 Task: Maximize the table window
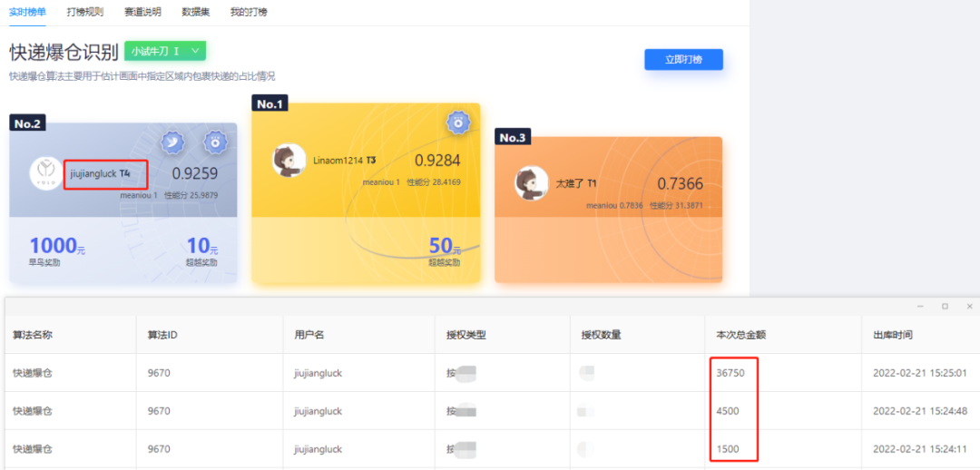(945, 307)
